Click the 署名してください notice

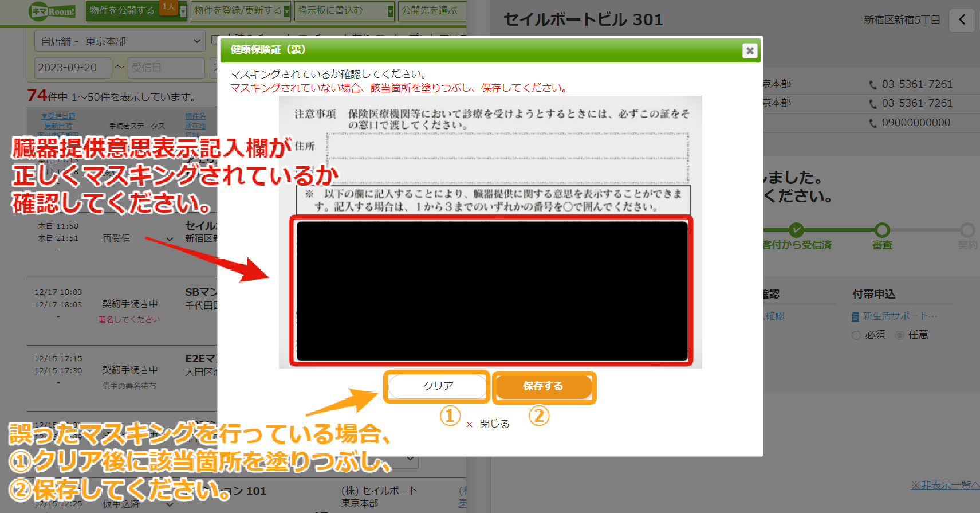click(x=129, y=319)
